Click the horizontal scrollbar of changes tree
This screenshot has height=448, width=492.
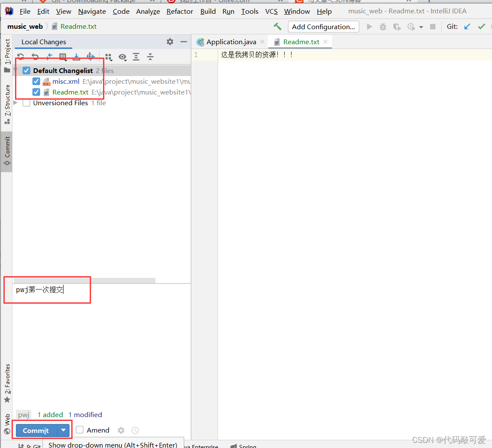click(85, 280)
